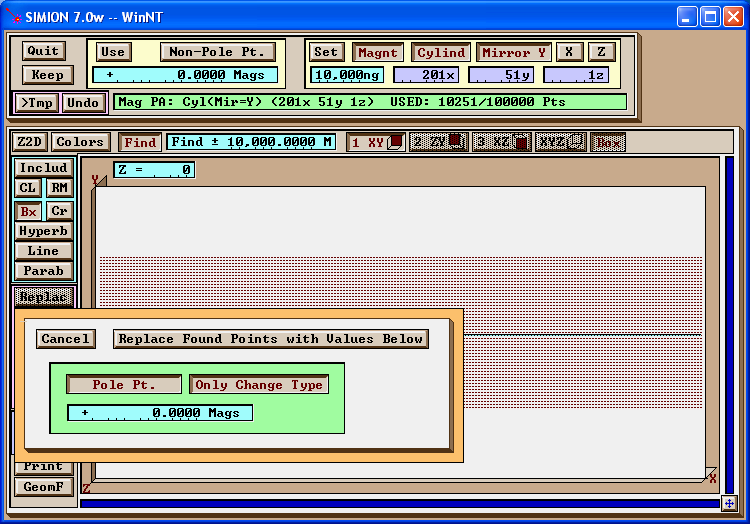The height and width of the screenshot is (524, 750).
Task: Click the SIMION title bar icon
Action: coord(14,17)
